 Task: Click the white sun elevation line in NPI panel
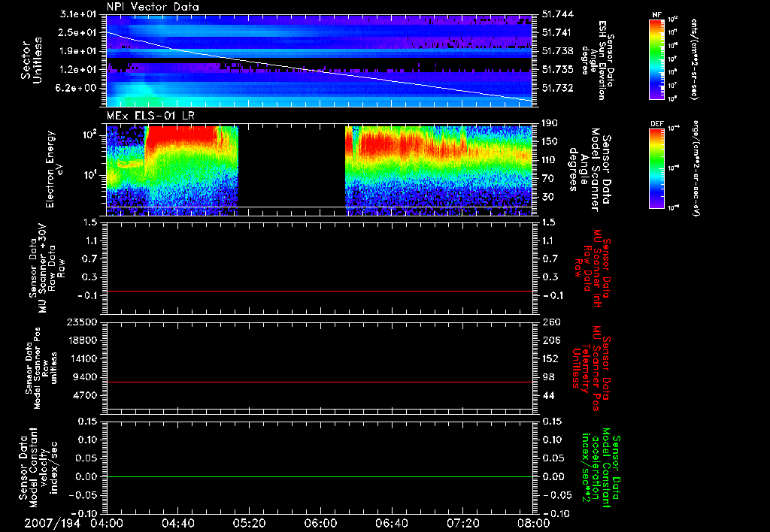tap(319, 70)
